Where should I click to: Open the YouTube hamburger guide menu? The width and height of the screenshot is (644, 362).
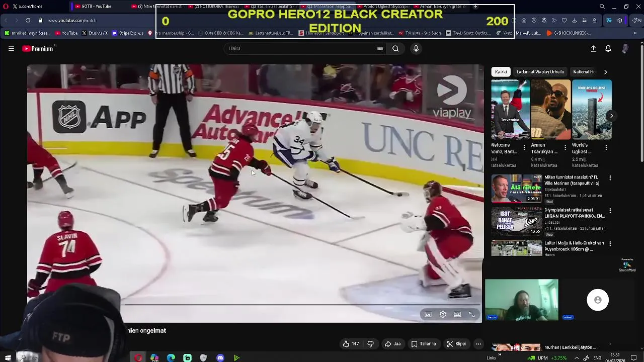11,49
